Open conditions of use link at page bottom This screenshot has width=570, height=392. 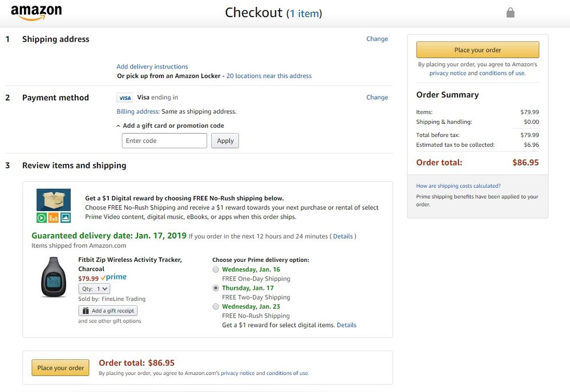coord(287,373)
